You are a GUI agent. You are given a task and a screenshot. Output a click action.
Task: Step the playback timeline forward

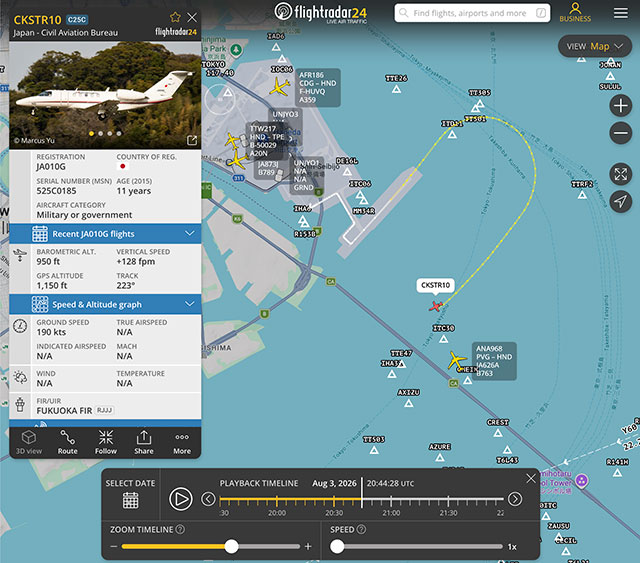click(515, 499)
